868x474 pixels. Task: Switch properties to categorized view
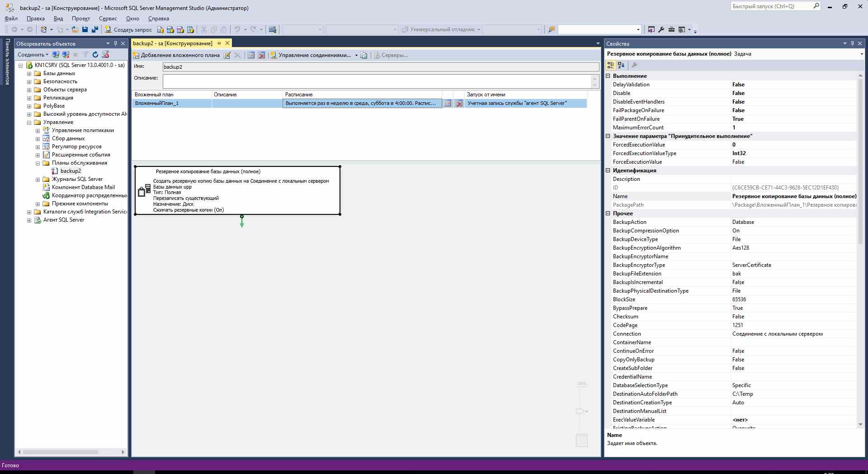point(611,65)
